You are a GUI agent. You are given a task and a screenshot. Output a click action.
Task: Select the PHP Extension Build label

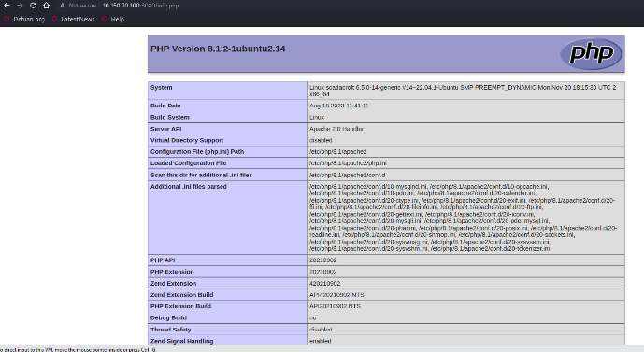180,306
